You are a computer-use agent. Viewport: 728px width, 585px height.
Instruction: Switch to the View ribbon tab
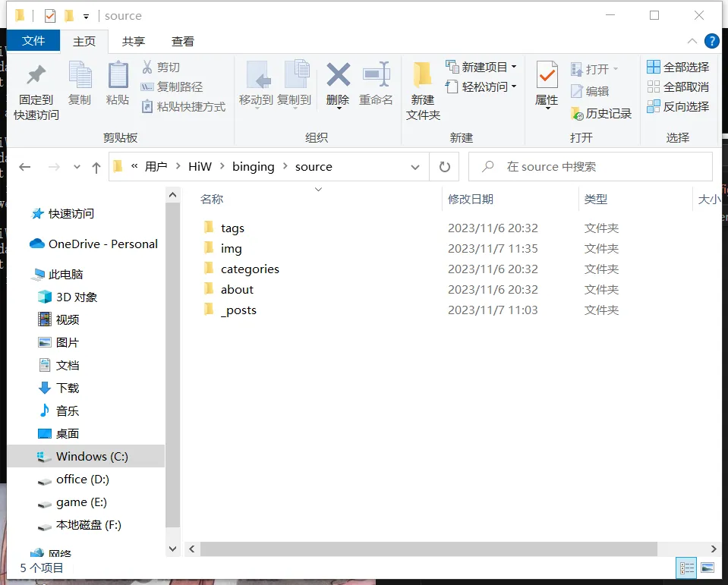[x=182, y=41]
